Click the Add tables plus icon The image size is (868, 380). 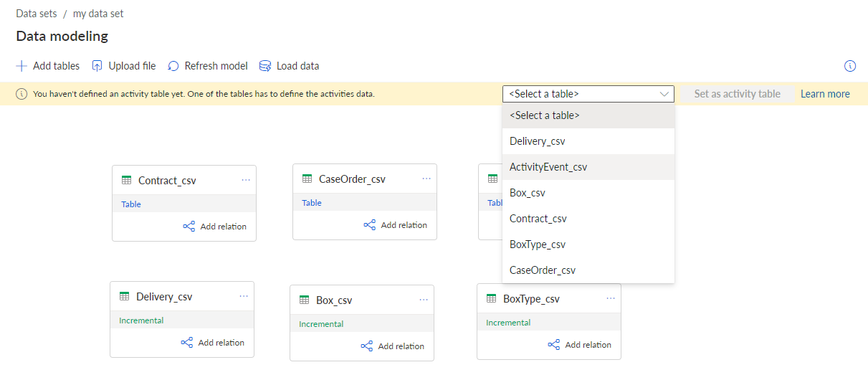coord(22,66)
